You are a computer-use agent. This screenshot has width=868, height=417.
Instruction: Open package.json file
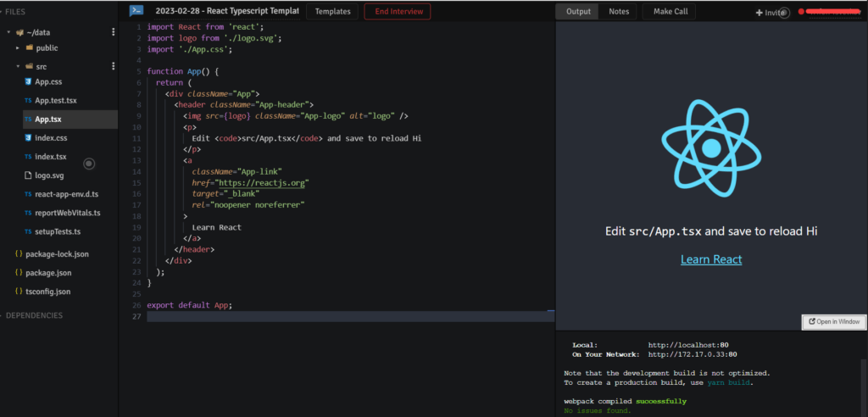48,273
